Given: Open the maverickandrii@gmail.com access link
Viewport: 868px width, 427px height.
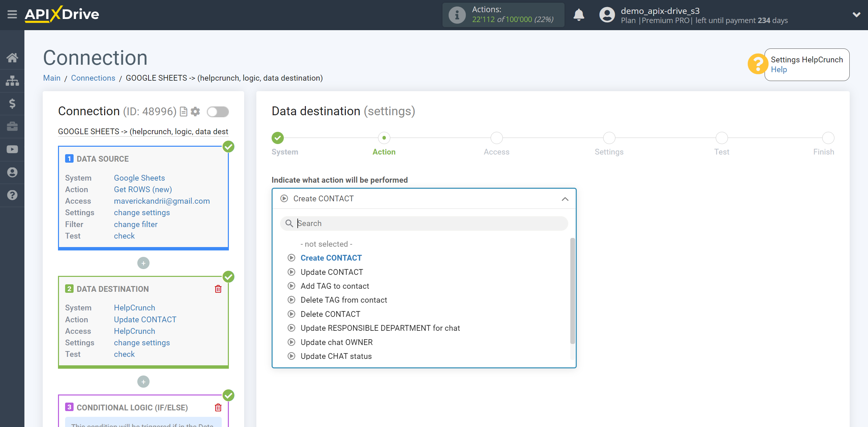Looking at the screenshot, I should click(x=162, y=201).
